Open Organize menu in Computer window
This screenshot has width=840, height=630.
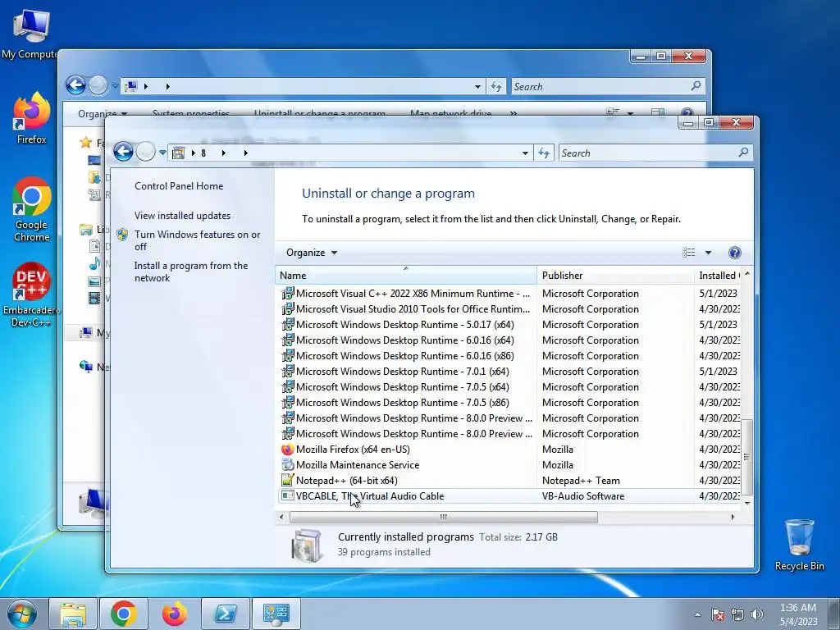103,113
